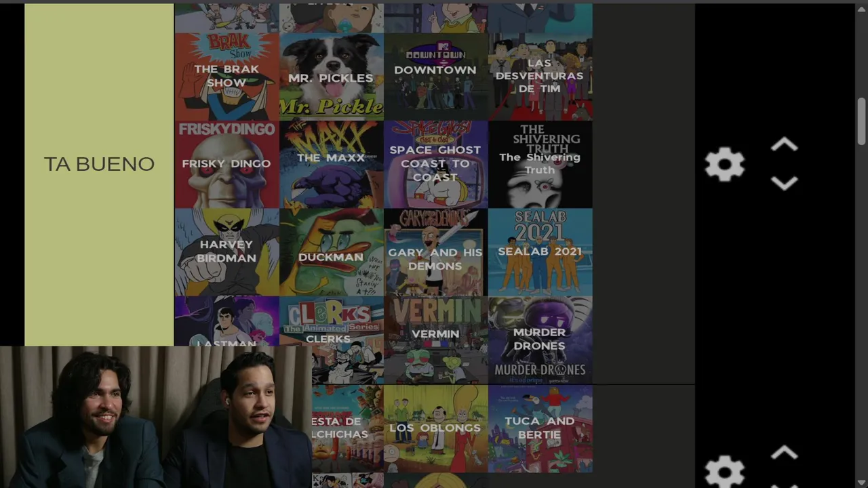
Task: Move TA BUENO tier down with arrow
Action: pos(784,184)
